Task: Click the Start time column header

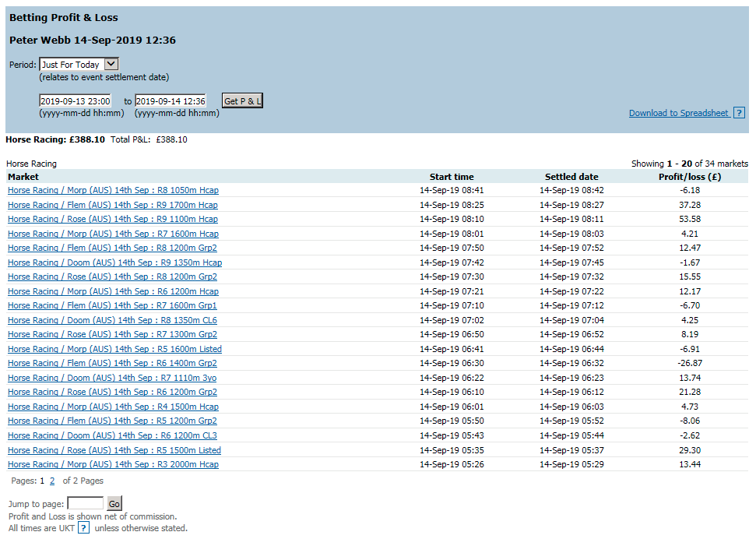Action: click(x=452, y=177)
